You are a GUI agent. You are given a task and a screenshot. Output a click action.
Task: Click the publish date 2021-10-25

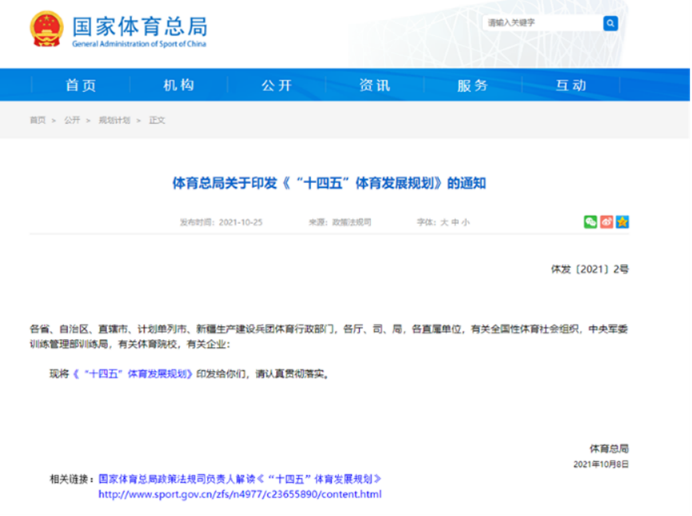(x=241, y=222)
